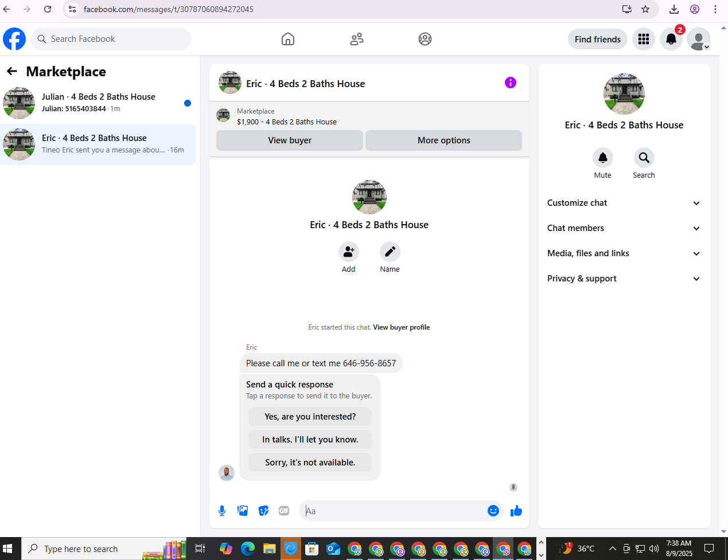Click the taskbar clock showing 7:38 AM
The image size is (728, 560).
point(679,549)
